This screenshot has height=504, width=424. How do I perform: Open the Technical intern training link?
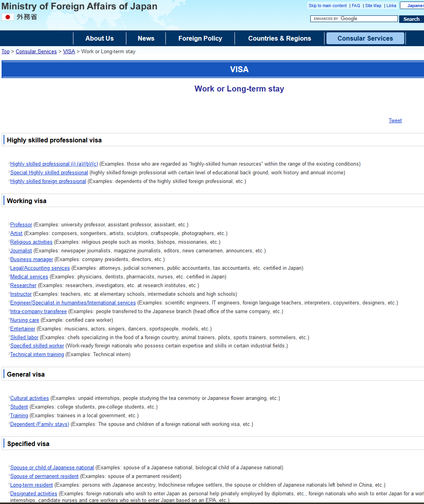(37, 355)
